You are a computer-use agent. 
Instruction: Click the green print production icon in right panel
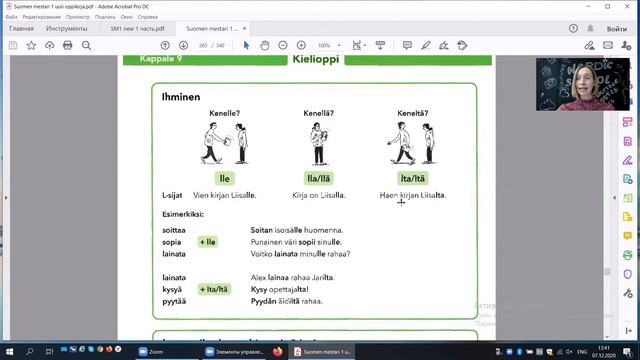click(x=628, y=255)
